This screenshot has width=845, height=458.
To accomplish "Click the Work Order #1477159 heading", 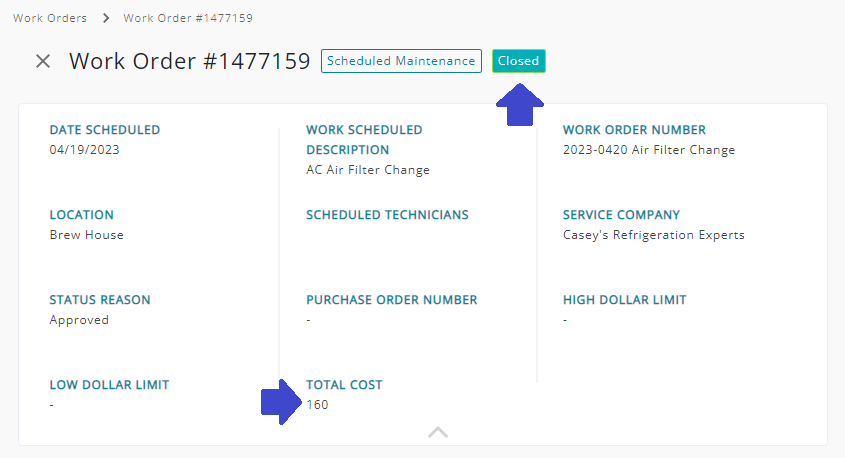I will click(x=190, y=61).
